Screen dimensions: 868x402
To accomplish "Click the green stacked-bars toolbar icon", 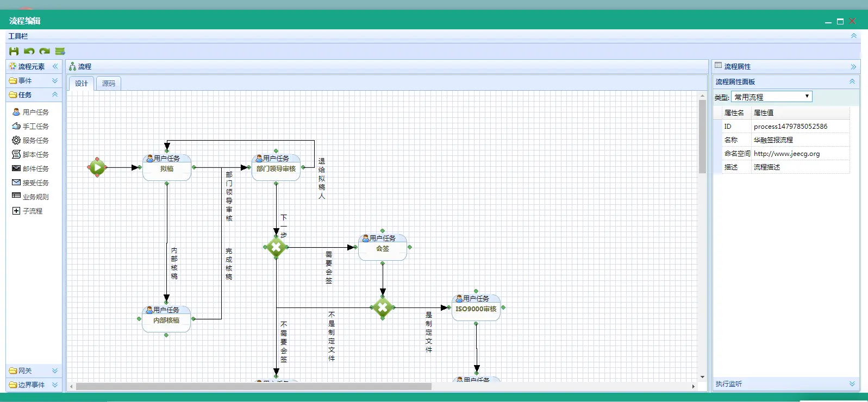I will [x=60, y=51].
